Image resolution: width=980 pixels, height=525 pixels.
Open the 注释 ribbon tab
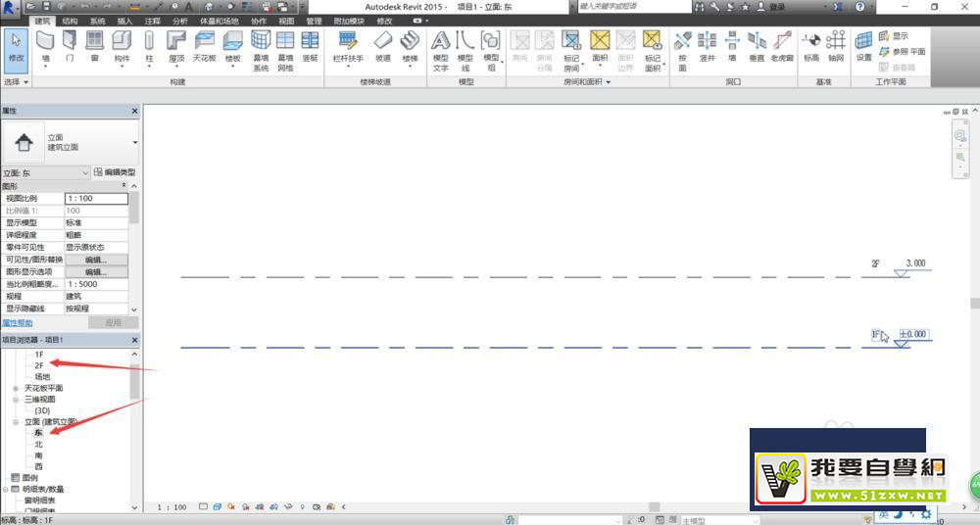pos(153,21)
